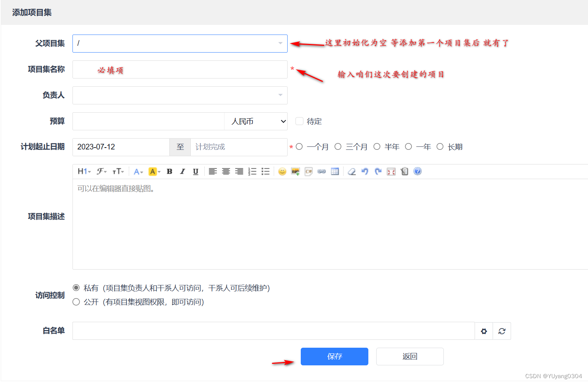Click the 计划完成 end date field
Screen dimensions: 588x383
[x=239, y=147]
